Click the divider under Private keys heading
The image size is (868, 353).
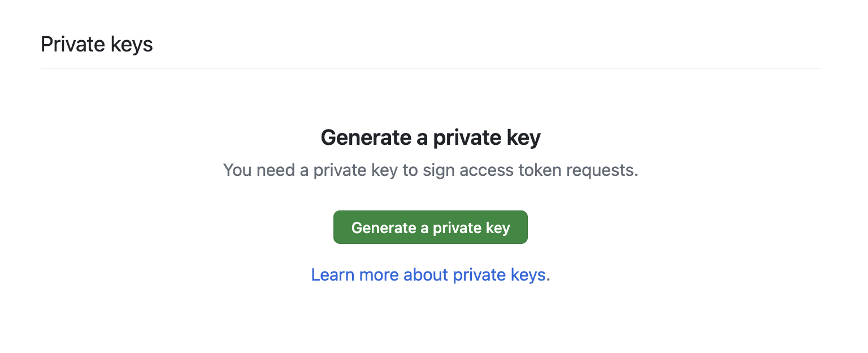[x=430, y=67]
